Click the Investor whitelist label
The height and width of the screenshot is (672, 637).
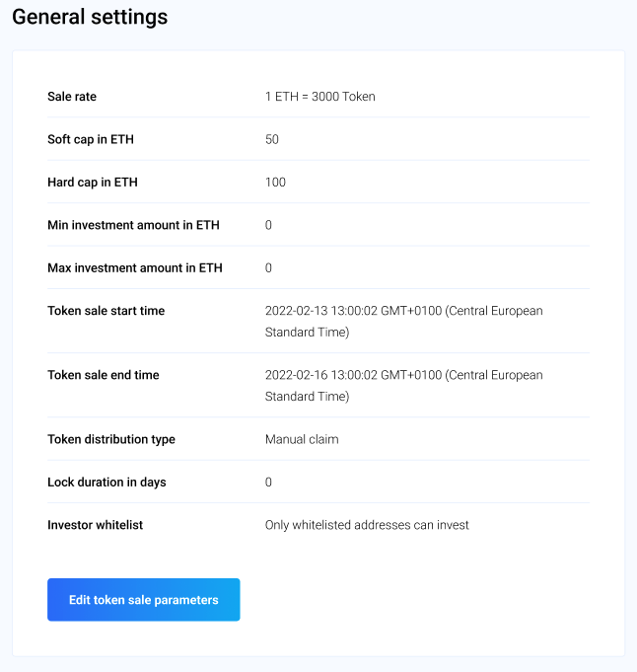tap(95, 525)
